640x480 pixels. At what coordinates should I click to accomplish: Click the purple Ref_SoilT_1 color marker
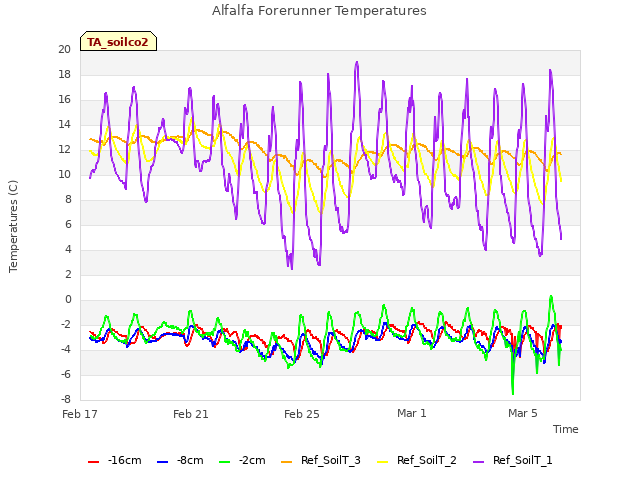coord(478,462)
